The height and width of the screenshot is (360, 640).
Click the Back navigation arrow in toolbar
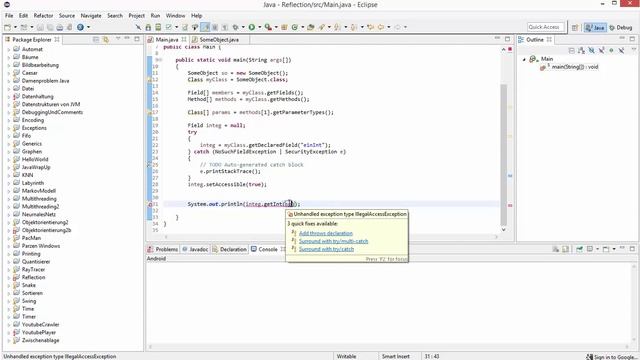(x=381, y=27)
